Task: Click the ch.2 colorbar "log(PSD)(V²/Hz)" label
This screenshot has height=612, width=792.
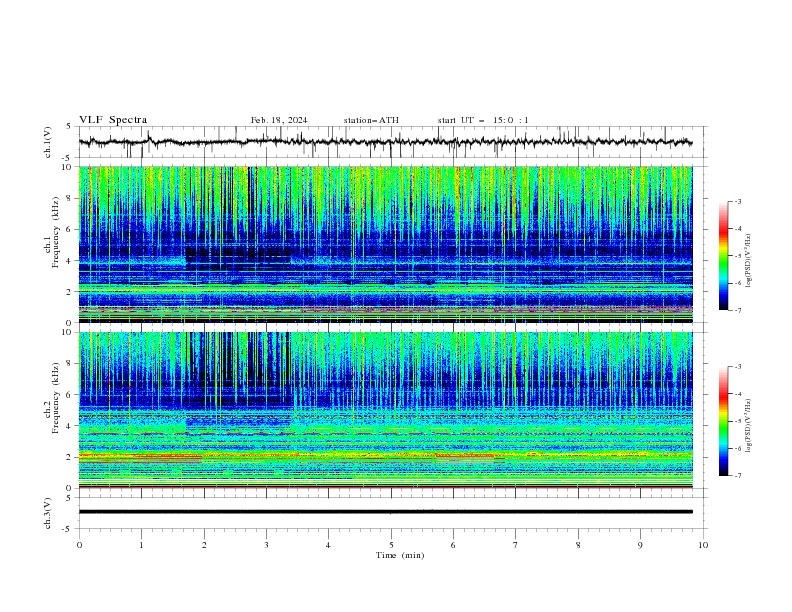Action: coord(748,425)
